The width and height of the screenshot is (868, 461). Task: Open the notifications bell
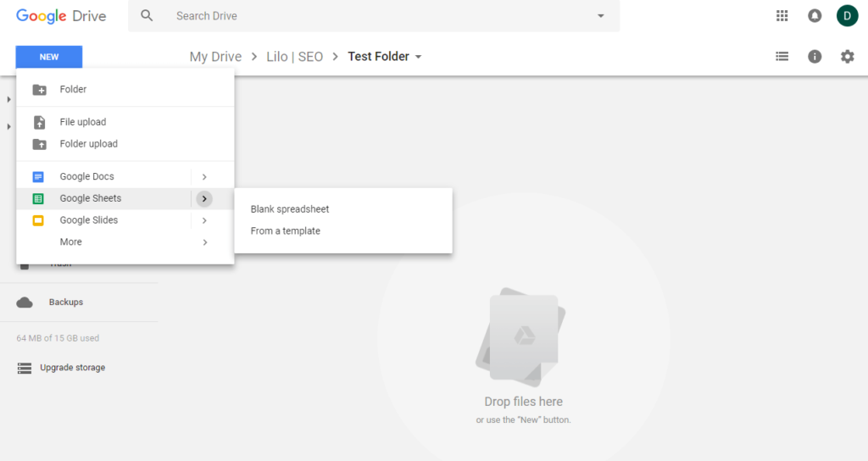(815, 16)
